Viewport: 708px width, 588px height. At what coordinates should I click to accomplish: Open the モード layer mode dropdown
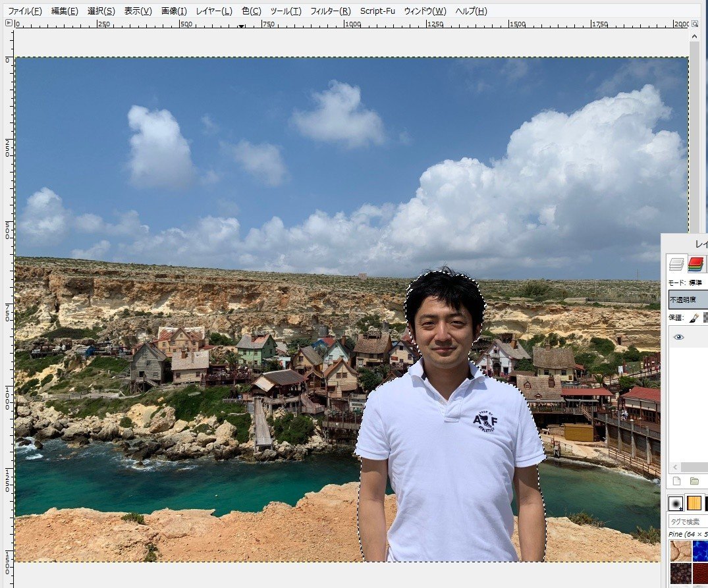click(x=695, y=282)
